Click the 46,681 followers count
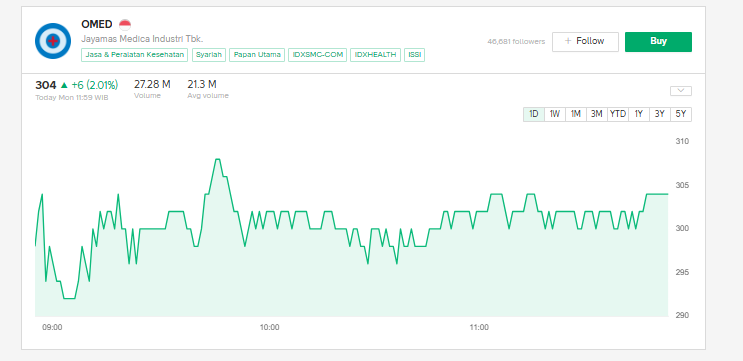 click(516, 42)
